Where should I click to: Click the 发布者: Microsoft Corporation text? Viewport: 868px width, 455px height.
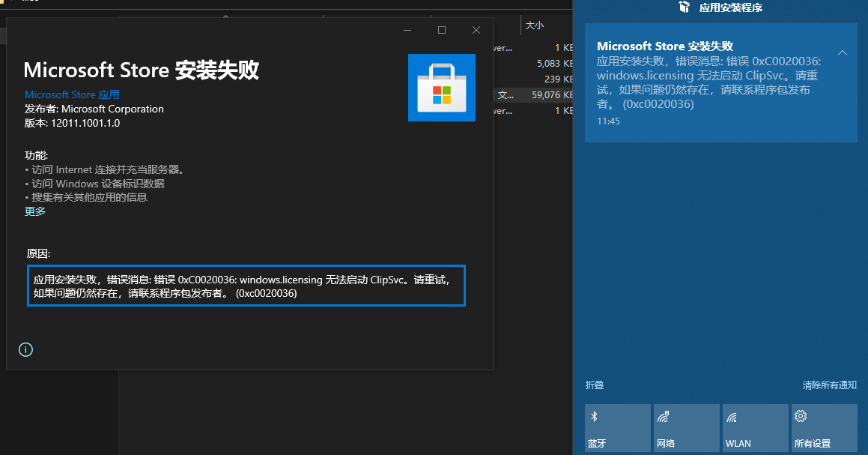click(x=94, y=109)
